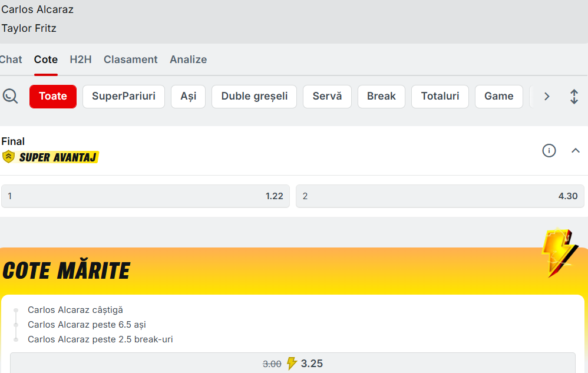Show Break markets filter
The height and width of the screenshot is (373, 588).
click(x=381, y=97)
